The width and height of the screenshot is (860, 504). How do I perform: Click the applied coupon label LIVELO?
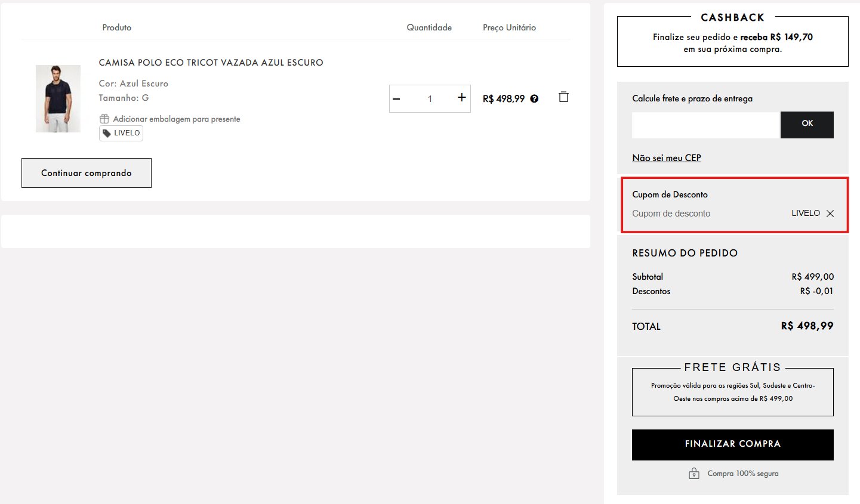pos(806,213)
